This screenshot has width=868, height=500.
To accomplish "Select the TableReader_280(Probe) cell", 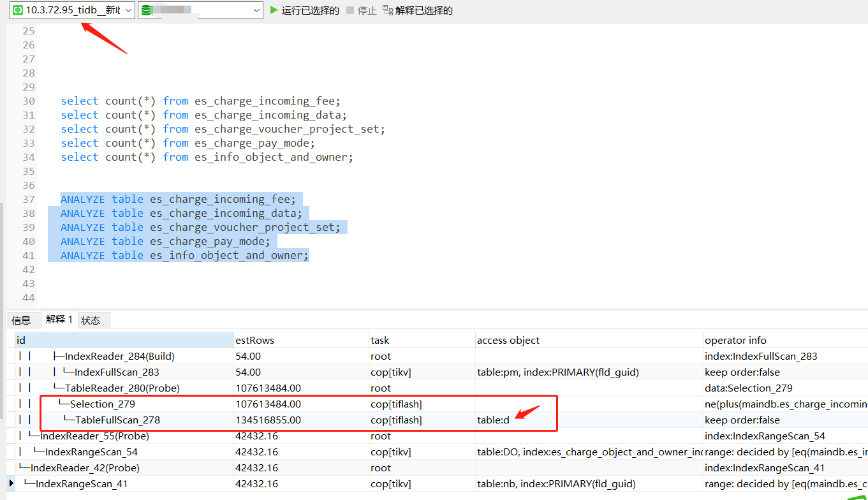I will pyautogui.click(x=124, y=388).
